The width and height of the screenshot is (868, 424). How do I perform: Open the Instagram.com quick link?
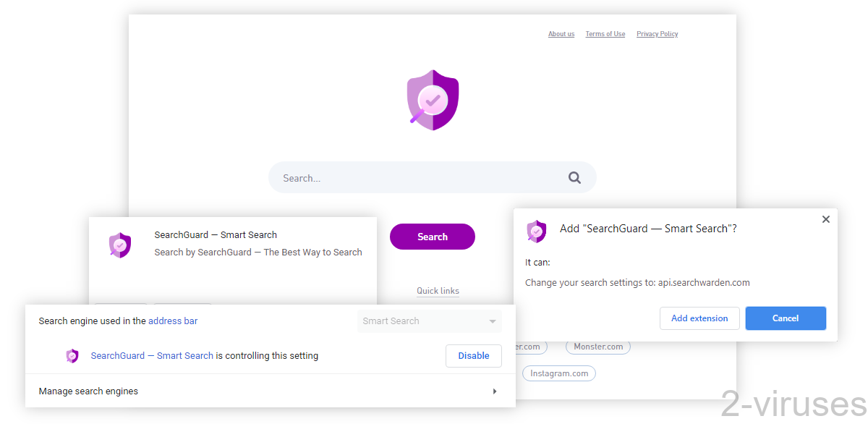[x=558, y=373]
